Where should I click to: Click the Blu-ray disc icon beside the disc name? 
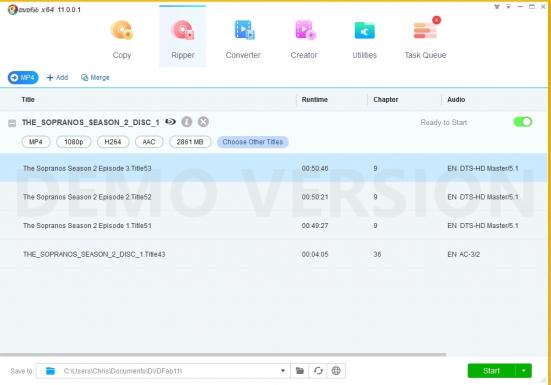(170, 122)
